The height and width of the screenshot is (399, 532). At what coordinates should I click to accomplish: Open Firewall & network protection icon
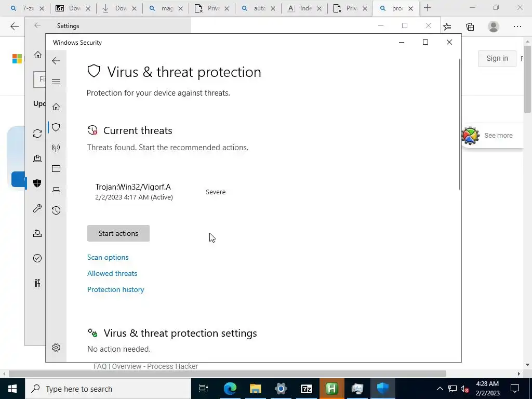(x=56, y=148)
